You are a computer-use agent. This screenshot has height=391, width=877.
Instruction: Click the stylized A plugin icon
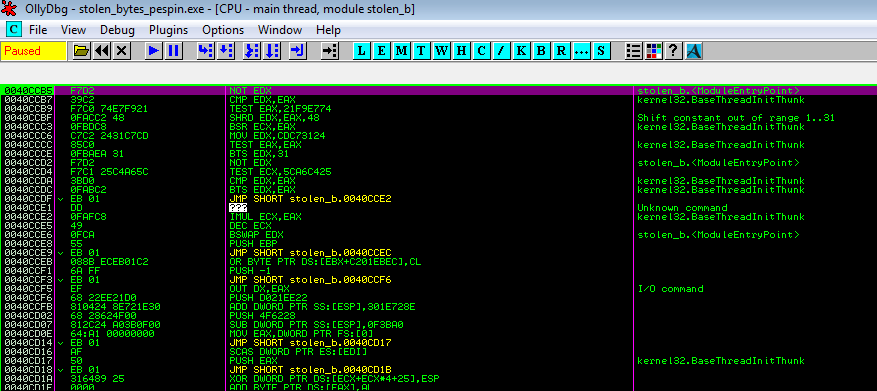click(x=694, y=51)
